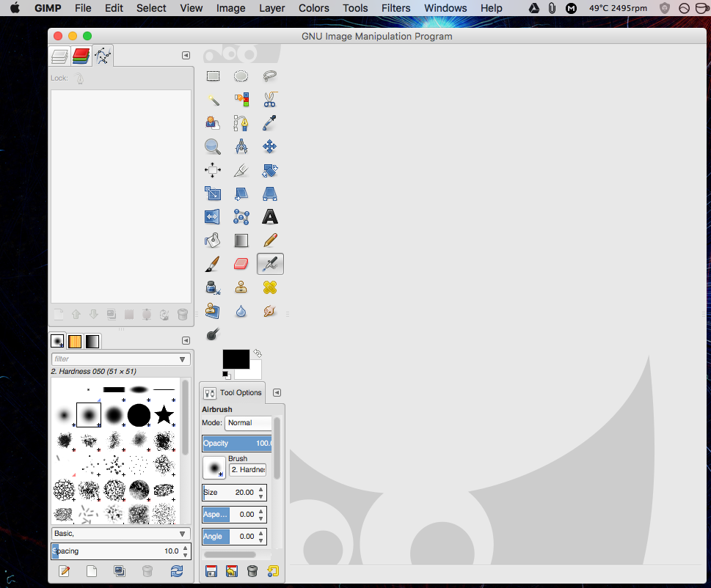Switch to the Layers tab
The width and height of the screenshot is (711, 588).
pos(59,56)
